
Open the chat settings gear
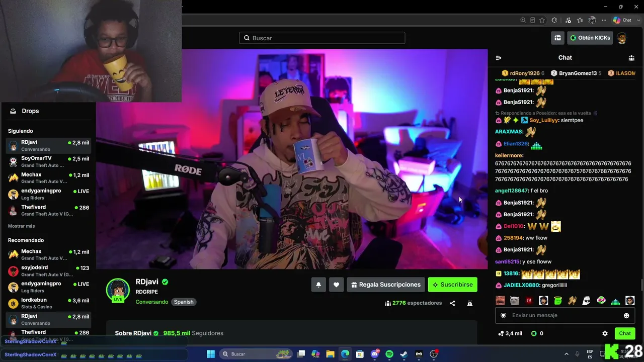click(x=605, y=333)
